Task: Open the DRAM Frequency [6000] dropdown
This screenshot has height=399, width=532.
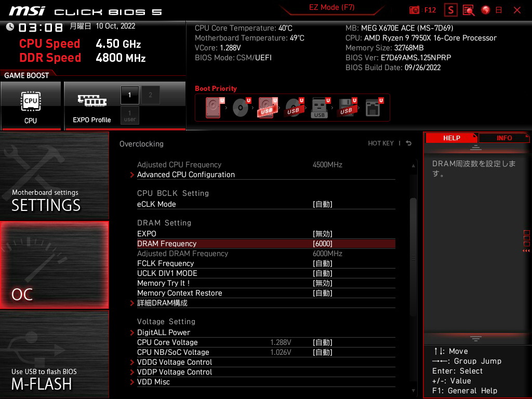Action: coord(322,244)
